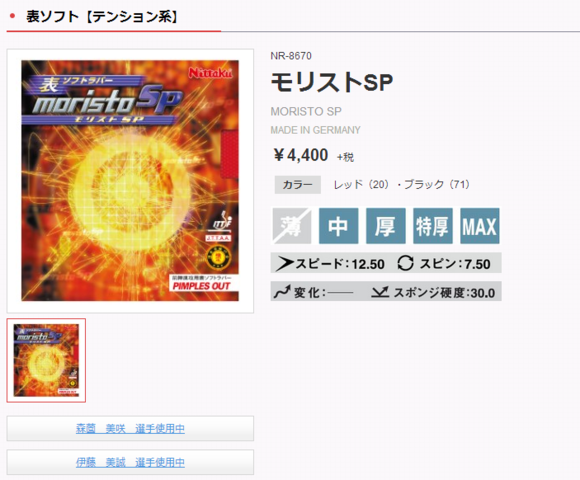The width and height of the screenshot is (580, 480).
Task: Click the circular spin arrows icon
Action: [x=405, y=263]
